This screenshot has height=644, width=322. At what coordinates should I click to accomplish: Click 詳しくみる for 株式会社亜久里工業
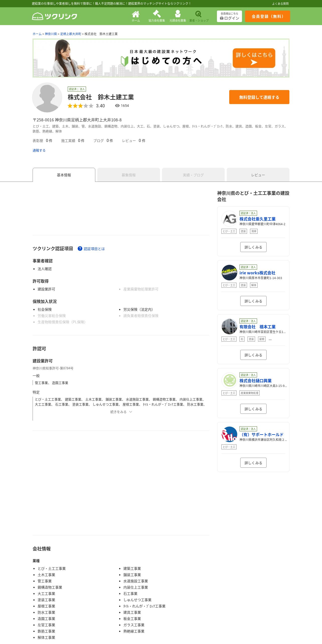pos(253,247)
